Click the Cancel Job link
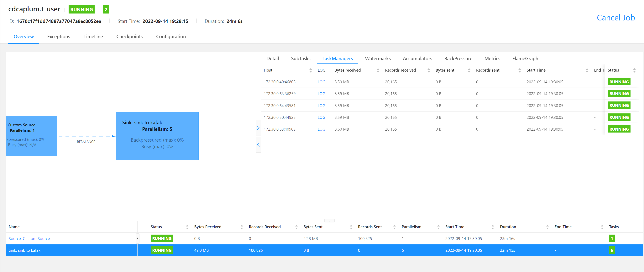The height and width of the screenshot is (272, 644). coord(616,18)
